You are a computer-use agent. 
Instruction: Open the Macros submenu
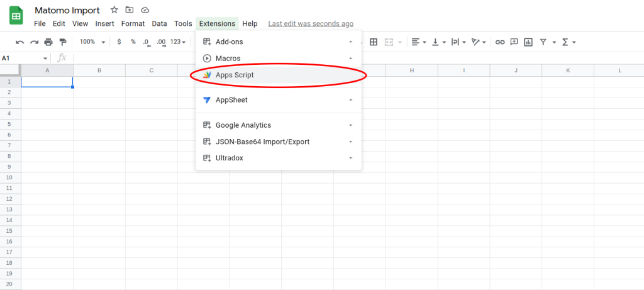(x=228, y=59)
